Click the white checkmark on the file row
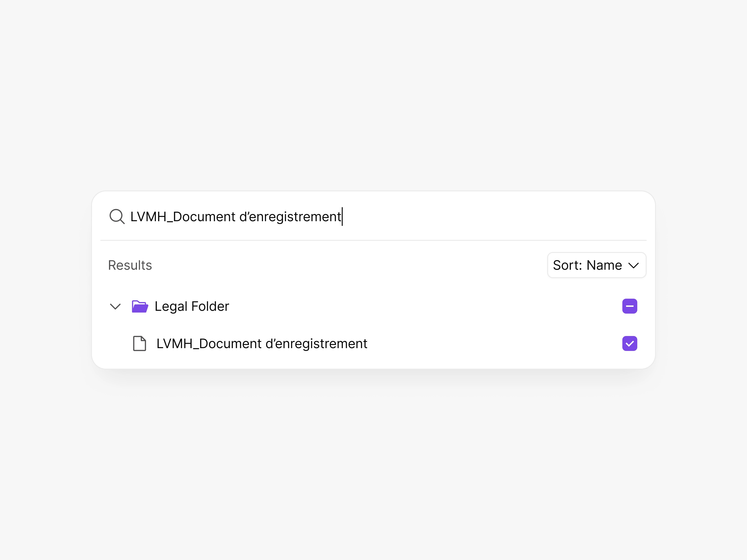The image size is (747, 560). (630, 344)
